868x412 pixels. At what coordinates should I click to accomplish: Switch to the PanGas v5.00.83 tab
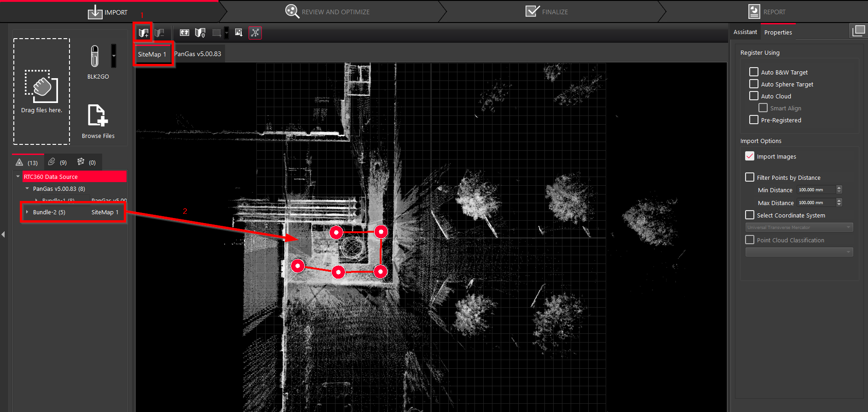[x=198, y=54]
